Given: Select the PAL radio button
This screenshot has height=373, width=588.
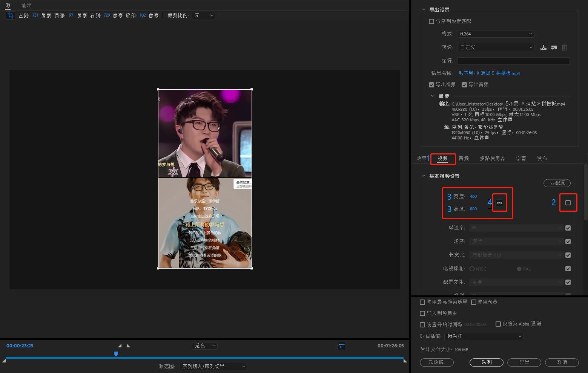Looking at the screenshot, I should click(x=519, y=269).
